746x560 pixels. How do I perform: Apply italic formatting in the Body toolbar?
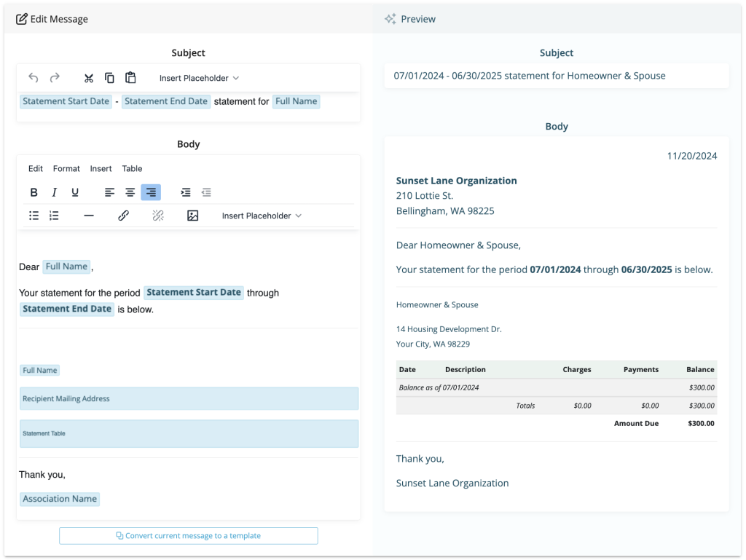[x=54, y=192]
